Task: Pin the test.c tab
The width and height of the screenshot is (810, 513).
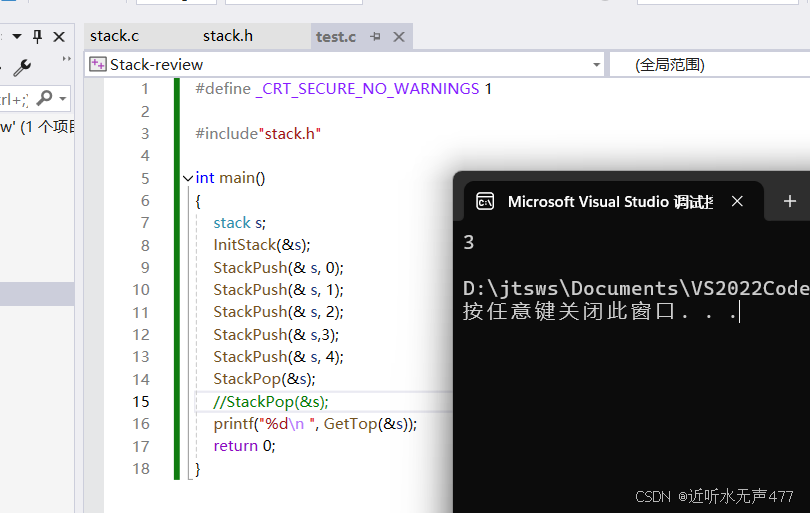Action: [376, 37]
